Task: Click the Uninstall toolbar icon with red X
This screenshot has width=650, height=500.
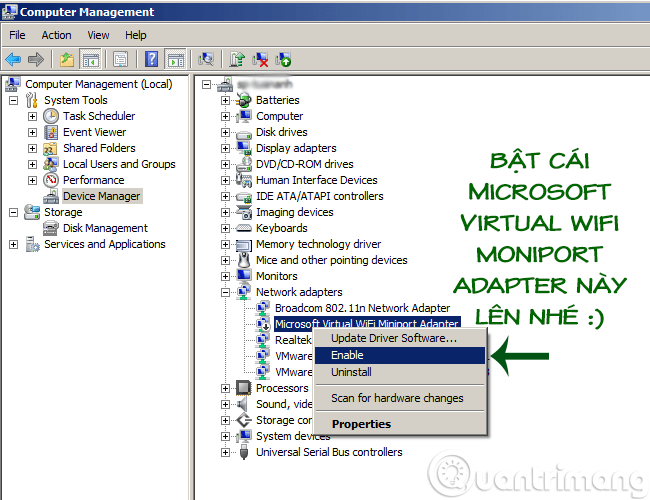Action: (x=260, y=60)
